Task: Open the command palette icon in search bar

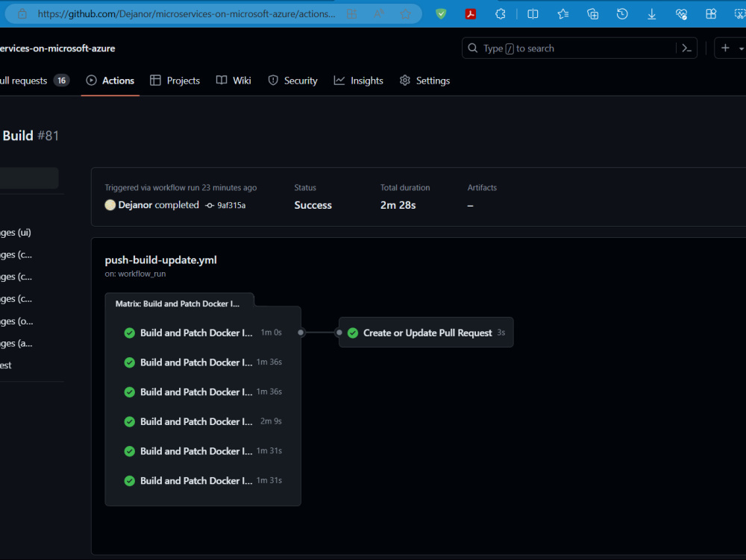Action: (x=686, y=48)
